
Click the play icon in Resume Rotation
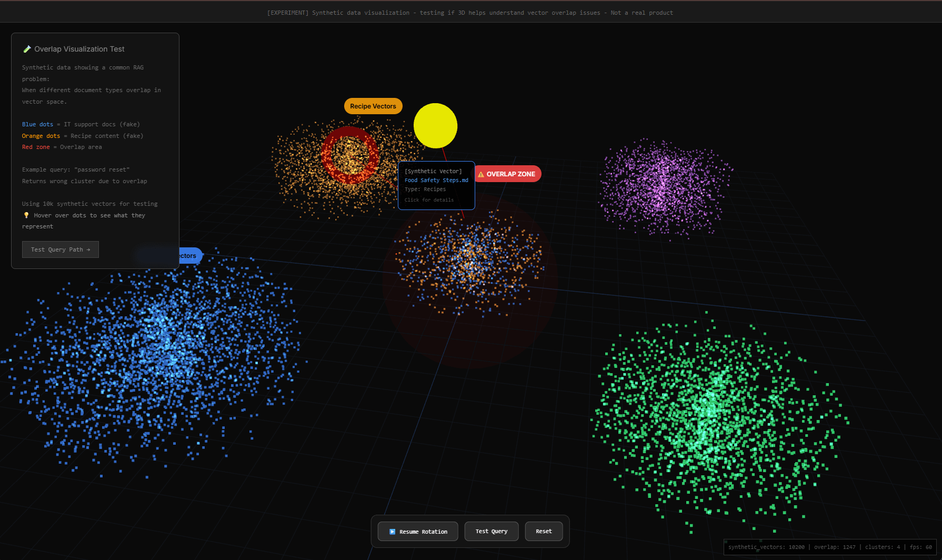click(392, 532)
